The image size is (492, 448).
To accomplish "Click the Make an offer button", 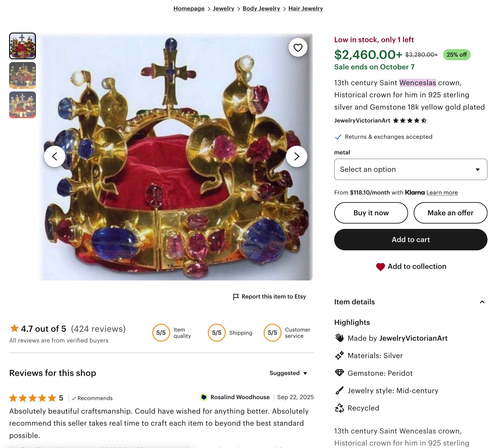I will 450,213.
